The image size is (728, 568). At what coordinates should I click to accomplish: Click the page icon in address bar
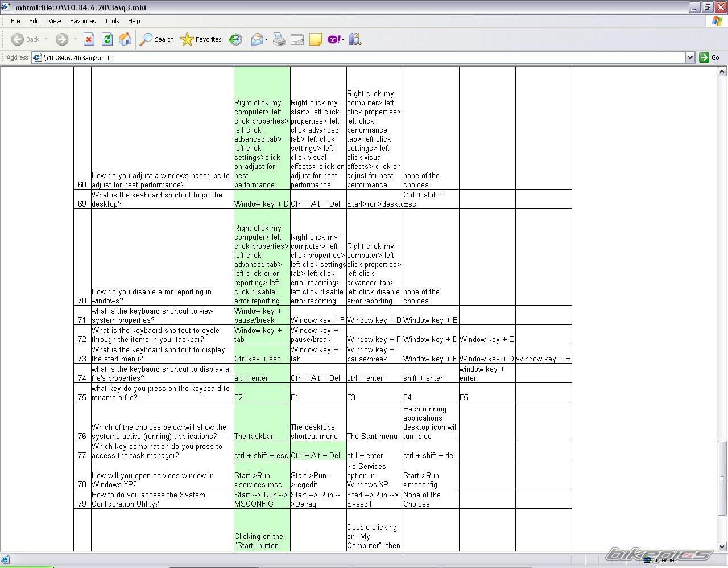tap(37, 57)
